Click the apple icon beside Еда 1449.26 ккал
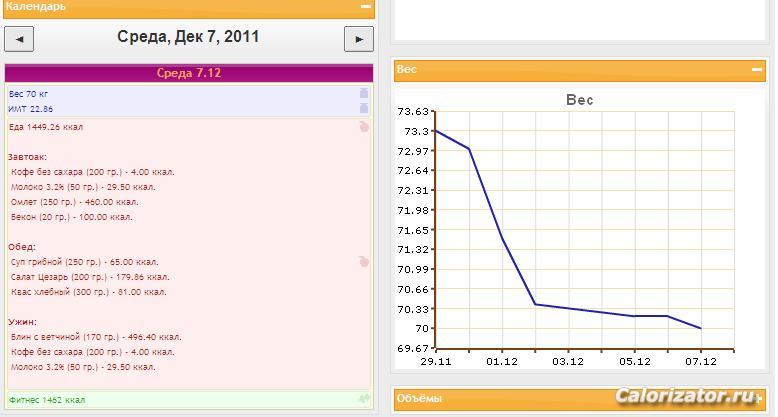Viewport: 778px width, 417px height. [x=364, y=126]
